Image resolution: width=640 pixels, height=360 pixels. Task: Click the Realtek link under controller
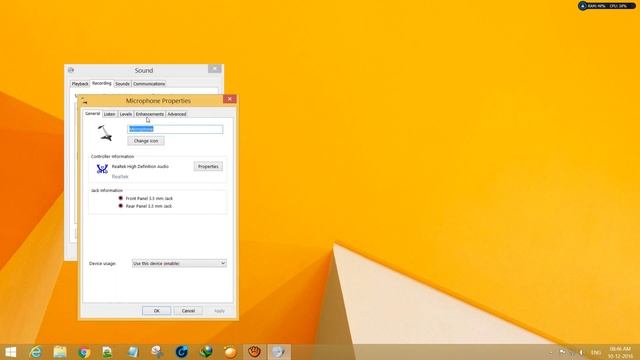(120, 176)
